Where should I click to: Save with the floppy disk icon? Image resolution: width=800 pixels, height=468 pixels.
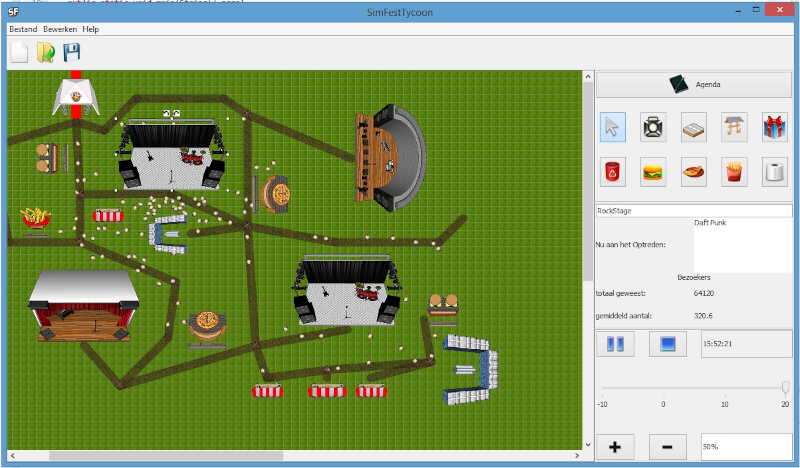(71, 53)
